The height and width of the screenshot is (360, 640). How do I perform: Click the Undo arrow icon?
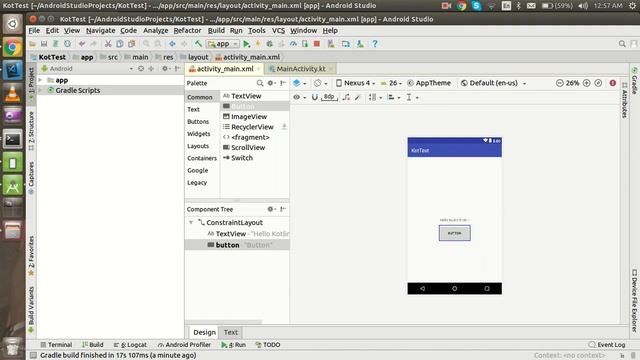[x=82, y=44]
